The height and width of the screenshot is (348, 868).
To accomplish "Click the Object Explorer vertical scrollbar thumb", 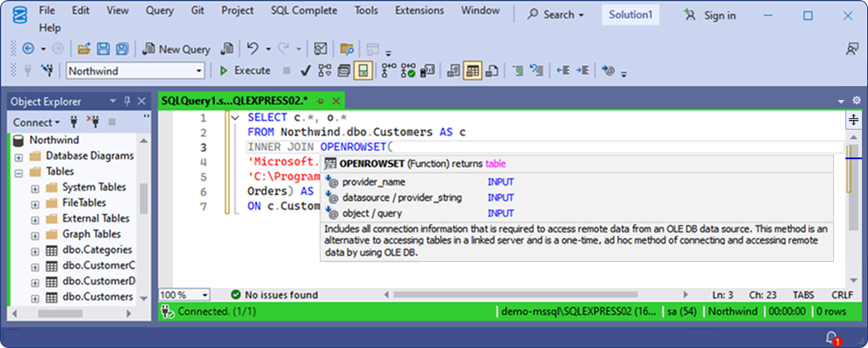I will [144, 199].
